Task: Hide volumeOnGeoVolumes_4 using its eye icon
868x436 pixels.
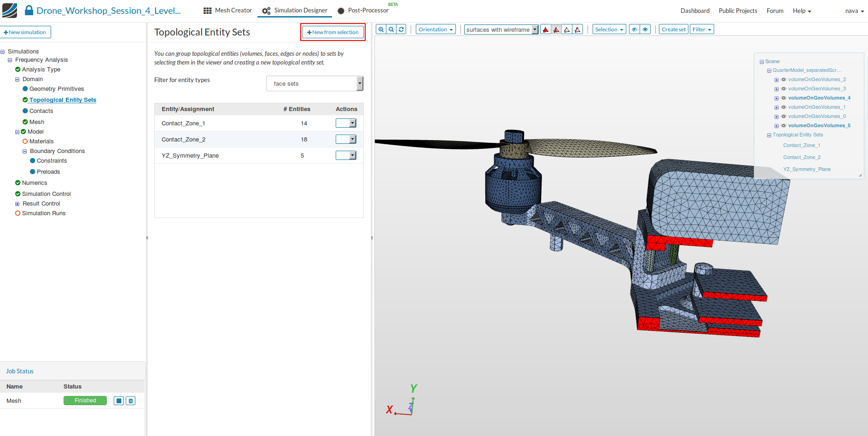Action: point(784,98)
